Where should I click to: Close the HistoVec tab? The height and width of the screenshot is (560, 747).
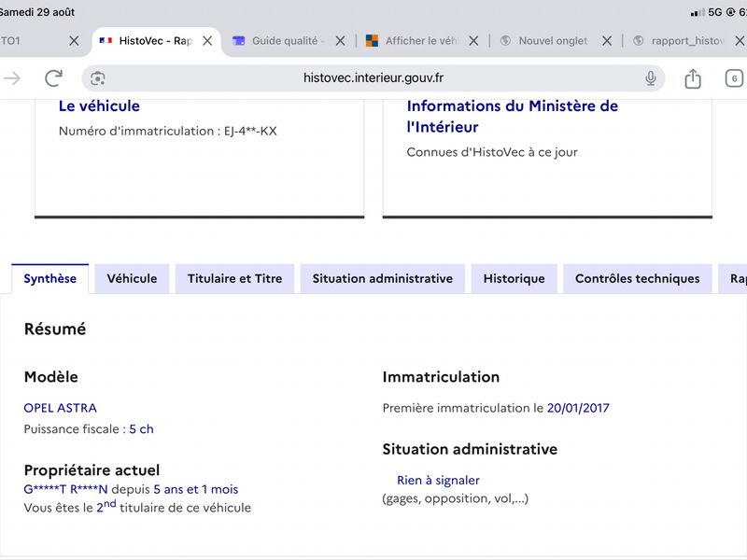coord(207,41)
